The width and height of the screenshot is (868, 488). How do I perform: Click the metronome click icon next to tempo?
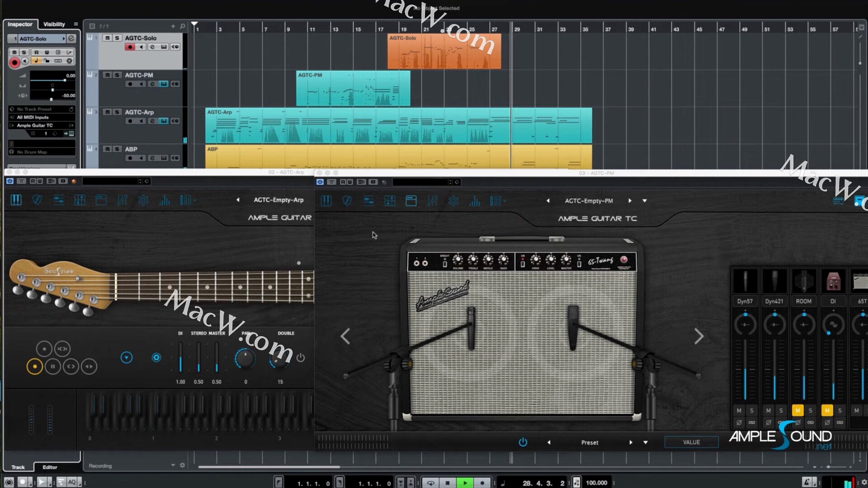pos(576,483)
